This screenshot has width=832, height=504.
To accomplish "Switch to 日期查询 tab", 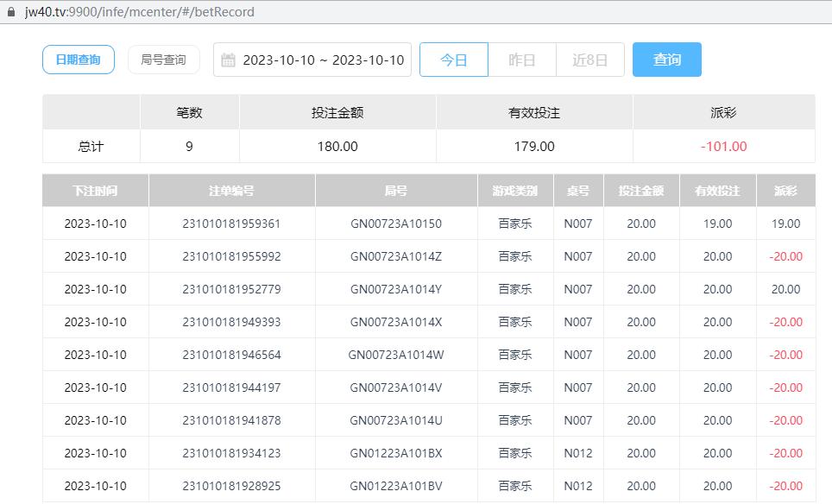I will coord(79,60).
